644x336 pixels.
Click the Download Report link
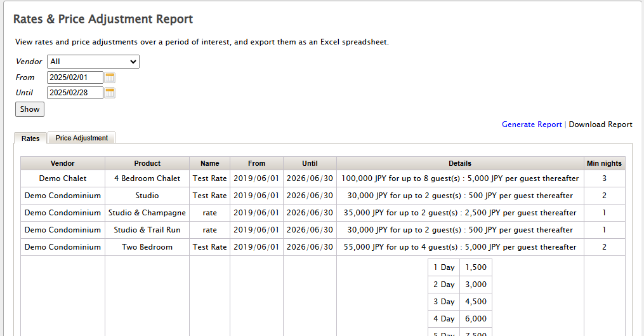point(600,124)
